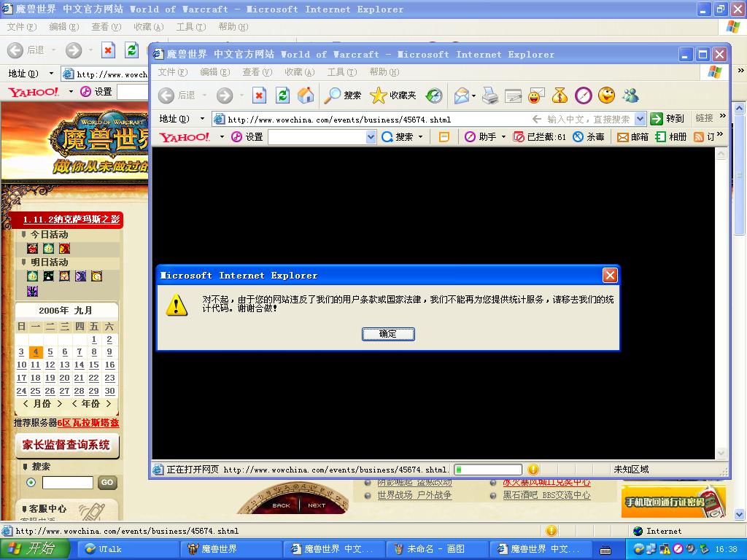Click GO button in sidebar search
747x560 pixels.
pos(107,483)
